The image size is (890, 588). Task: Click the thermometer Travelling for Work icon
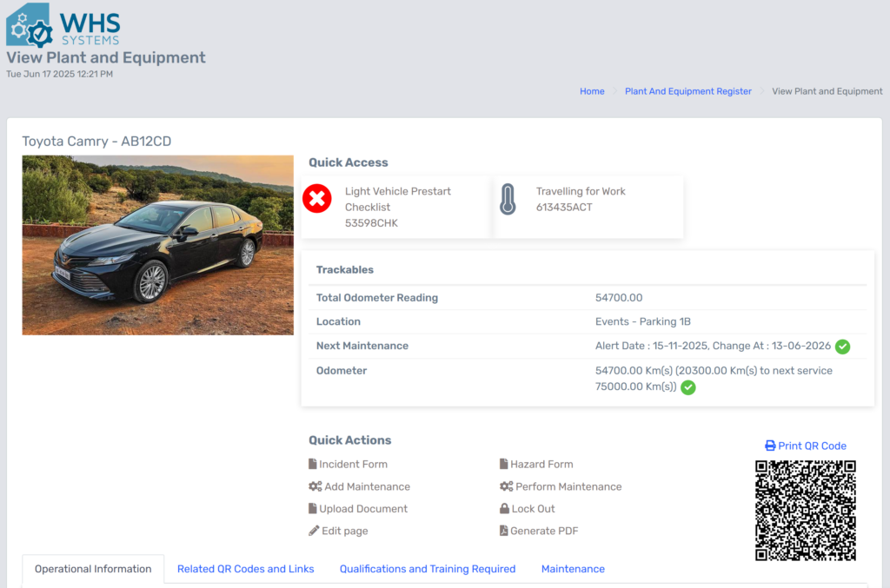[x=508, y=199]
